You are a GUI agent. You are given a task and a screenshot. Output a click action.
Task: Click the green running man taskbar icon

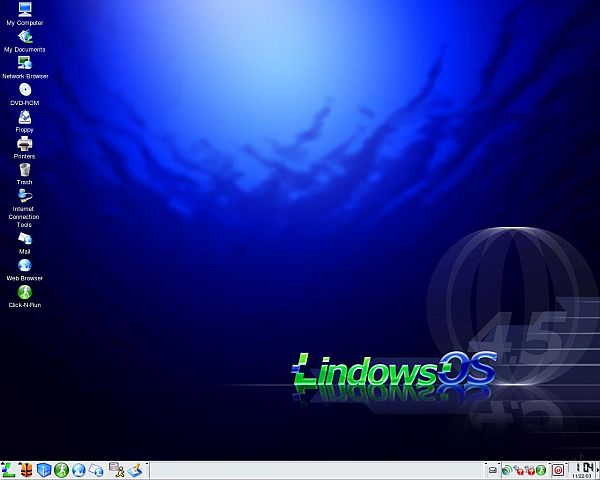point(61,470)
